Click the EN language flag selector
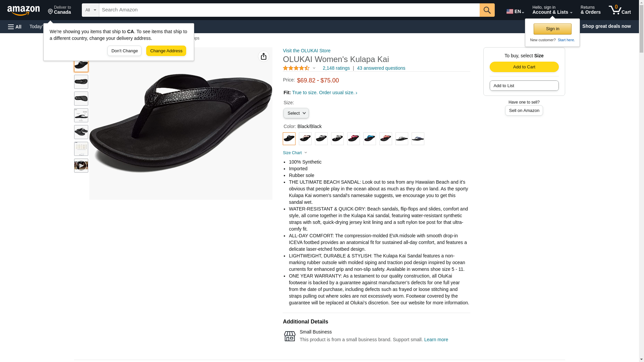 (515, 11)
